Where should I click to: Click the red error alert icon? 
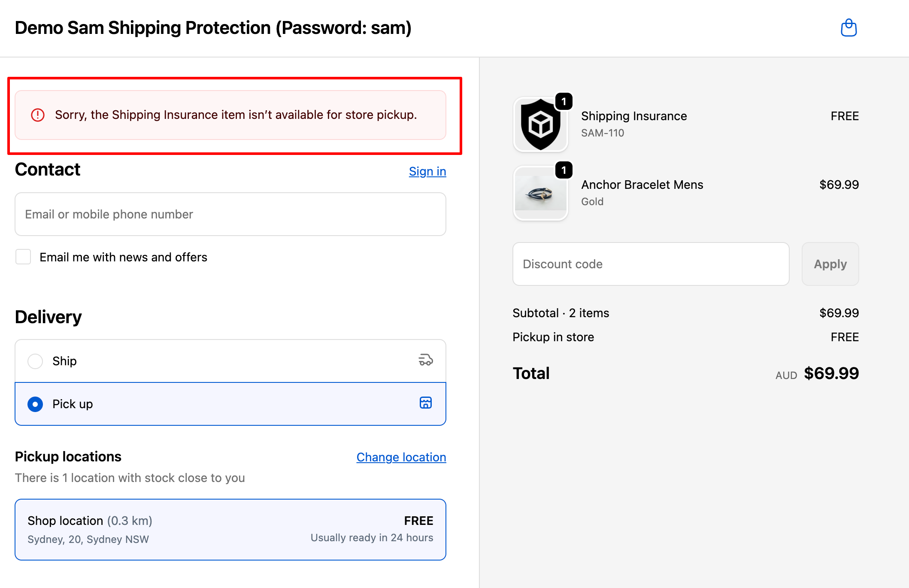point(38,115)
